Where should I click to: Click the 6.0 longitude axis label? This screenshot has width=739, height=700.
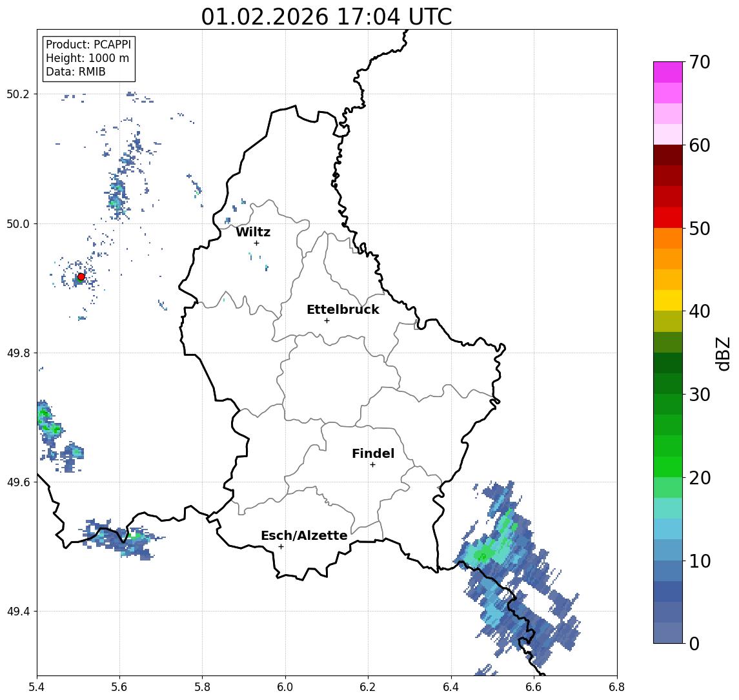tap(286, 687)
